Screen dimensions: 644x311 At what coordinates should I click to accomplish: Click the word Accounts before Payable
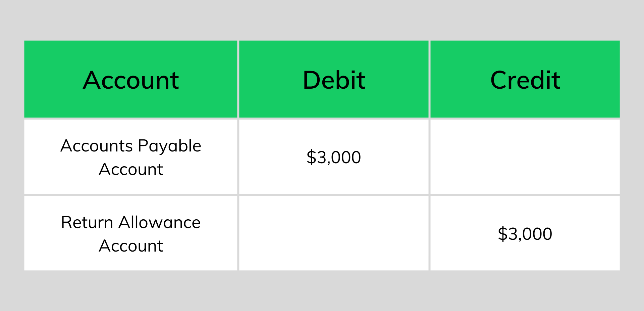click(97, 146)
